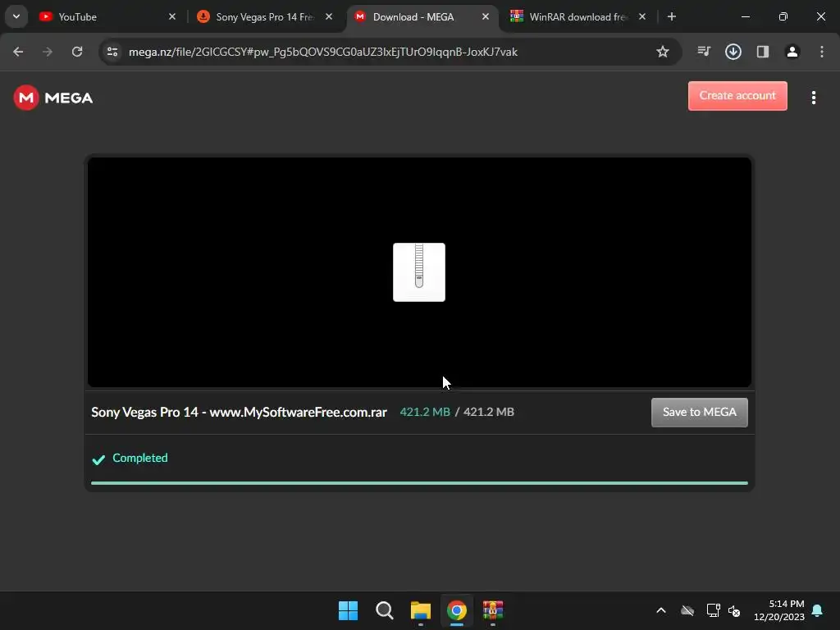Open WinRAR from the taskbar
The height and width of the screenshot is (630, 840).
tap(493, 610)
